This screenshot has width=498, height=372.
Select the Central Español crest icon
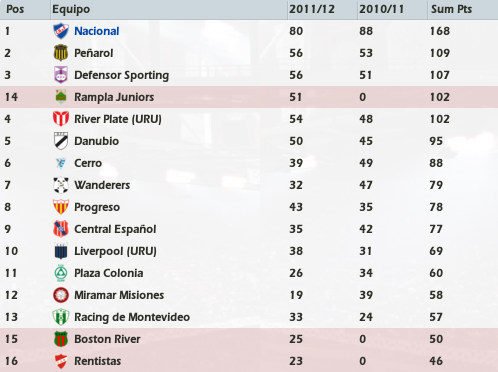coord(61,229)
